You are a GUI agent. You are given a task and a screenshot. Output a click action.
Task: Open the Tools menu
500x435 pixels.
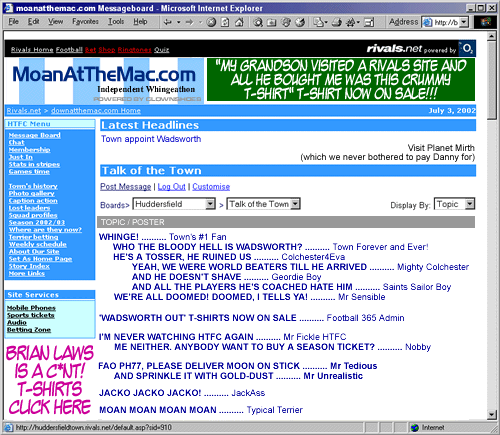click(x=116, y=22)
